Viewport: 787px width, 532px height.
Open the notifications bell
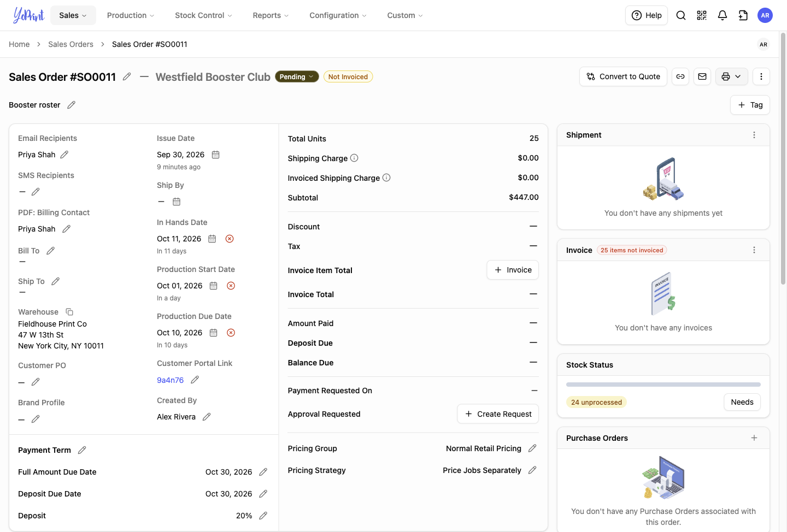723,15
